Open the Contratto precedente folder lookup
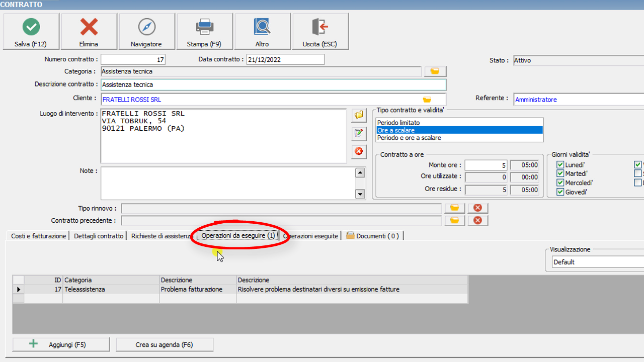 pos(454,220)
